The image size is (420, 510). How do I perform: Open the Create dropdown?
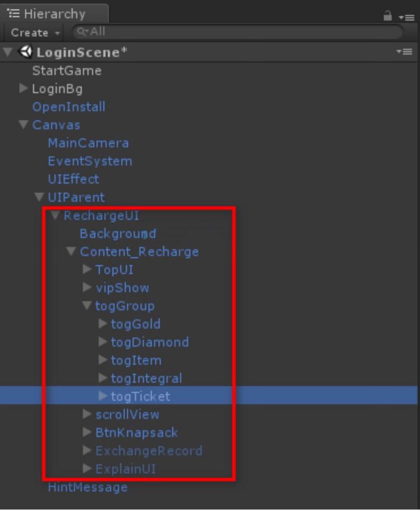click(x=35, y=32)
